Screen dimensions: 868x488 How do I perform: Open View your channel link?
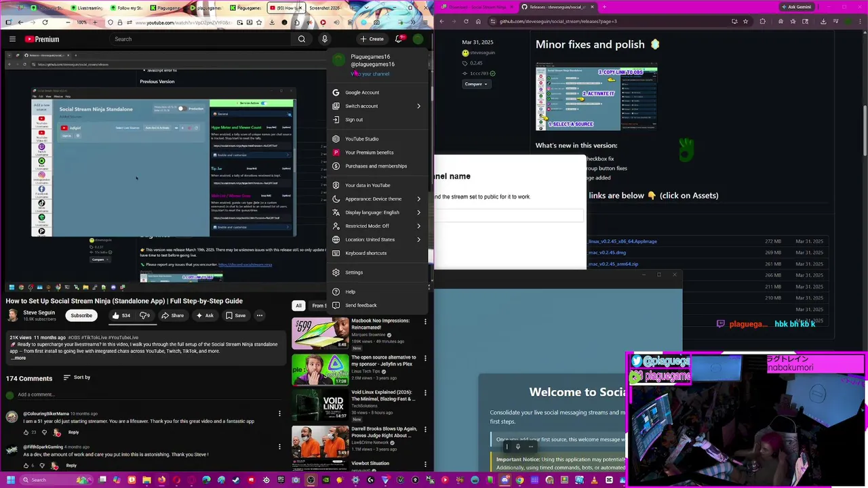point(370,74)
